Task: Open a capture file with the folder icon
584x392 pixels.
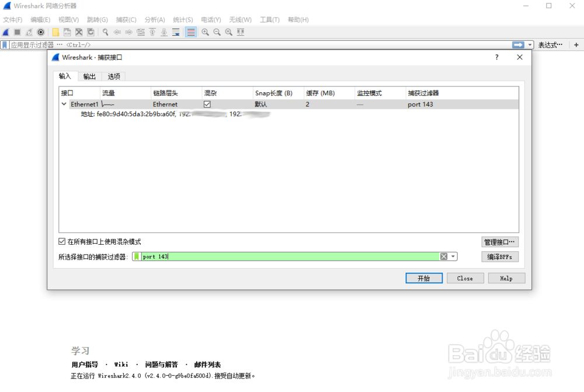Action: point(55,32)
